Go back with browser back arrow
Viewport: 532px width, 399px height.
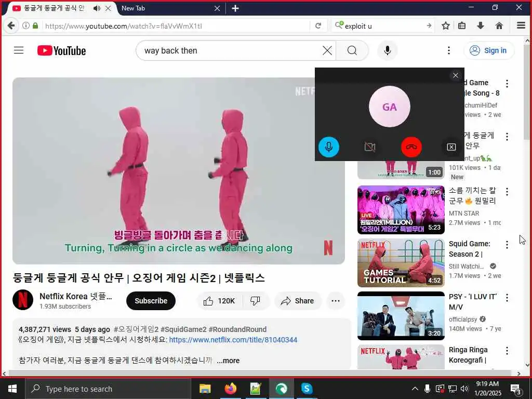pos(11,26)
